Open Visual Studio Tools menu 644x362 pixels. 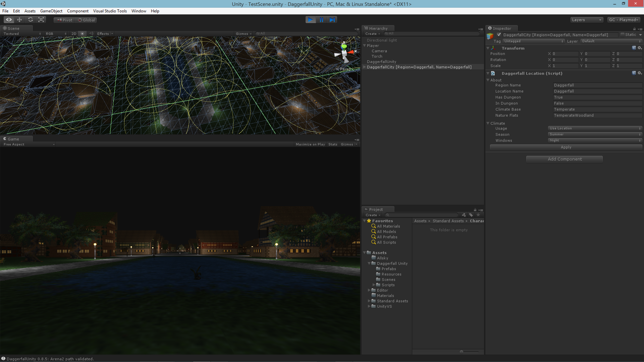coord(110,11)
